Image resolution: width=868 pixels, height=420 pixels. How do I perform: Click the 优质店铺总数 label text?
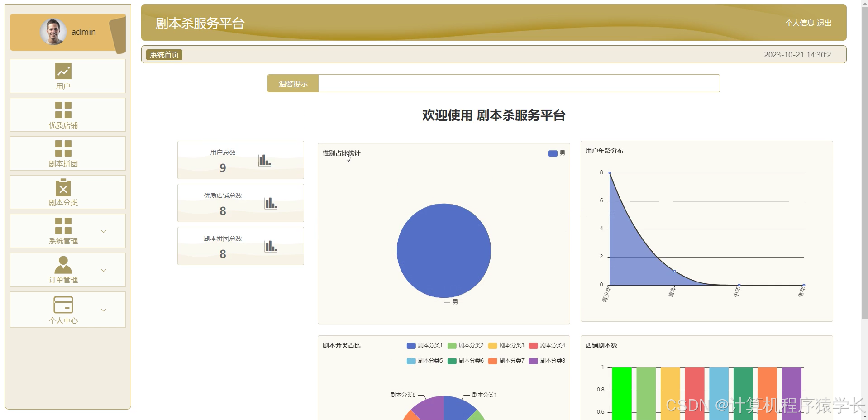pos(223,196)
